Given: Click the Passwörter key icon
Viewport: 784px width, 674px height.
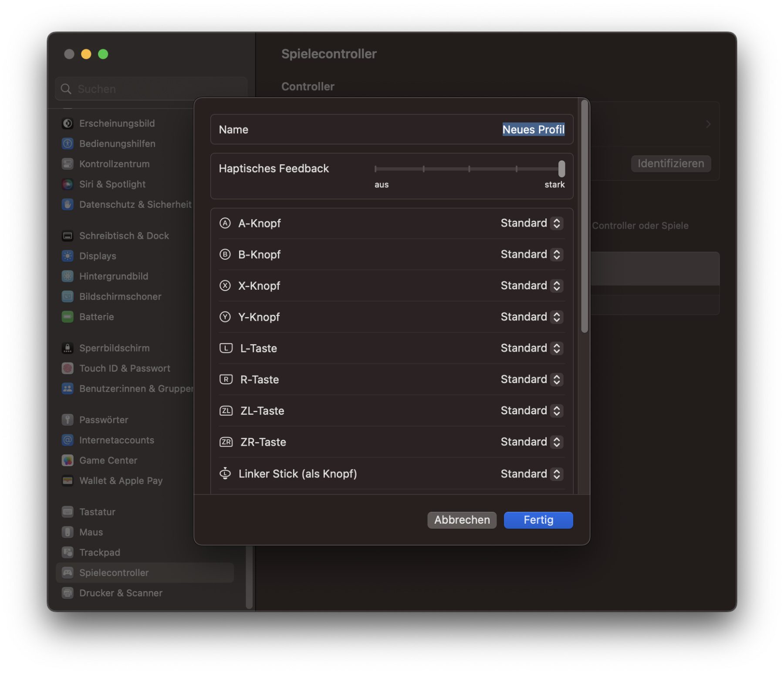Looking at the screenshot, I should pos(68,420).
